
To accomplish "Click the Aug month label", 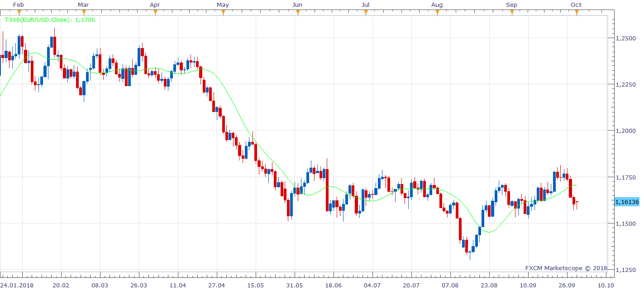I will [437, 5].
